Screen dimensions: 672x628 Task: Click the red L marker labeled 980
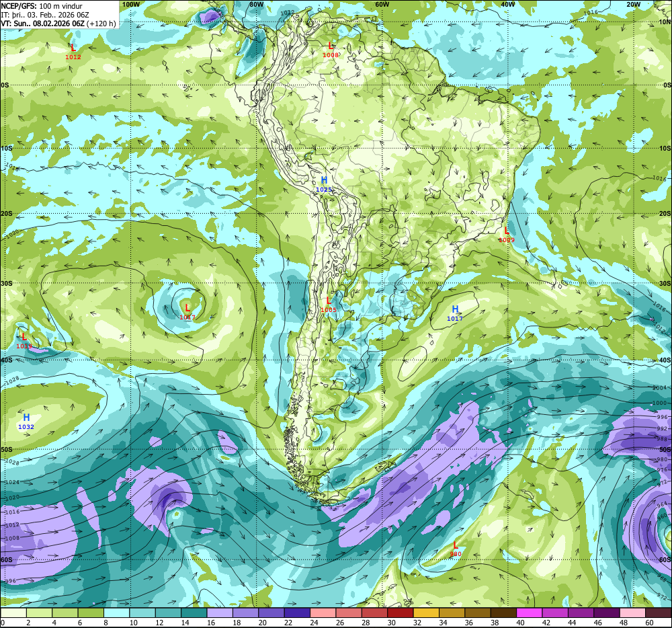point(455,546)
